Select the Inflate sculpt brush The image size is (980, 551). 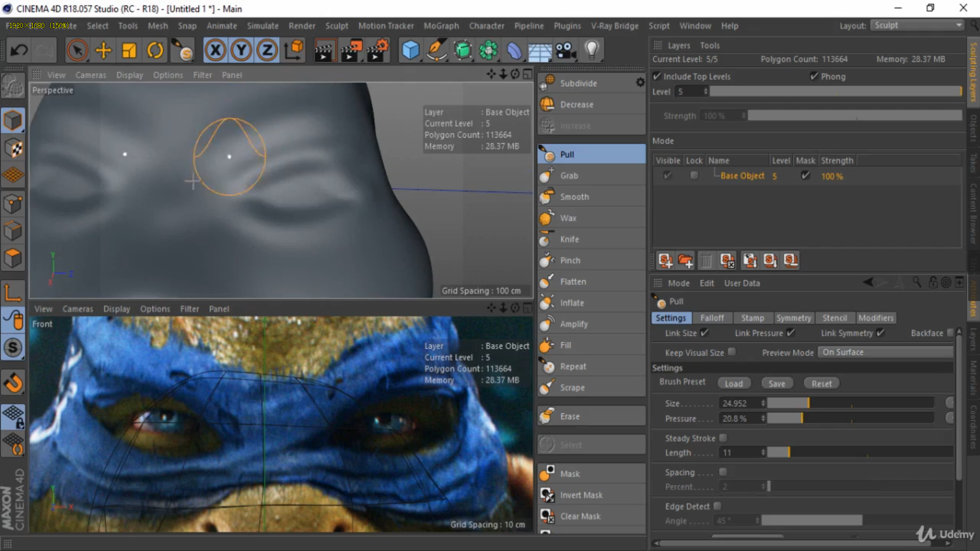(591, 303)
